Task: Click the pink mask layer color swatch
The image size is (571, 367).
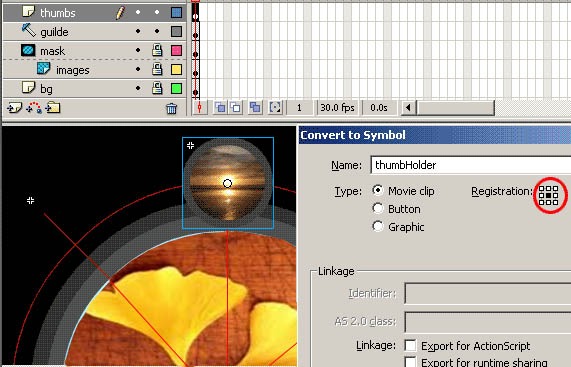Action: pos(176,50)
